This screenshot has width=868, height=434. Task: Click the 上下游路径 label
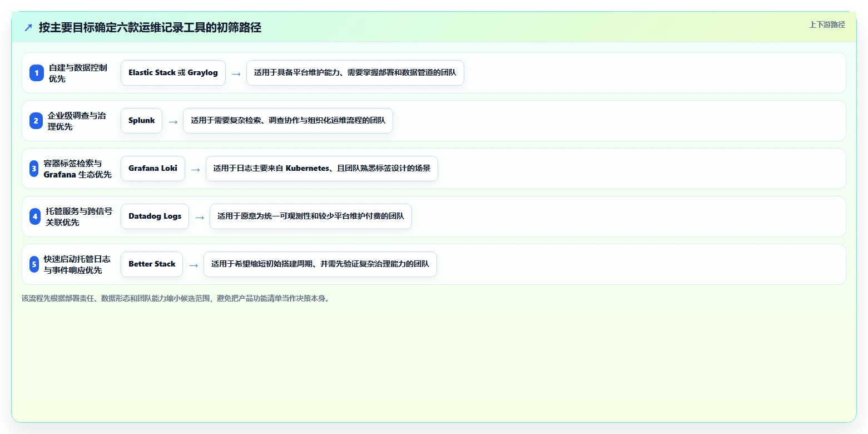pyautogui.click(x=827, y=24)
